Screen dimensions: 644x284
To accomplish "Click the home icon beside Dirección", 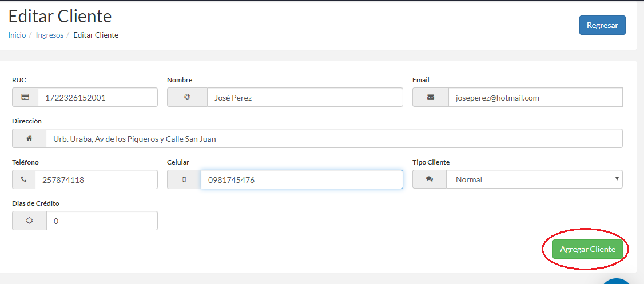I will pos(29,138).
